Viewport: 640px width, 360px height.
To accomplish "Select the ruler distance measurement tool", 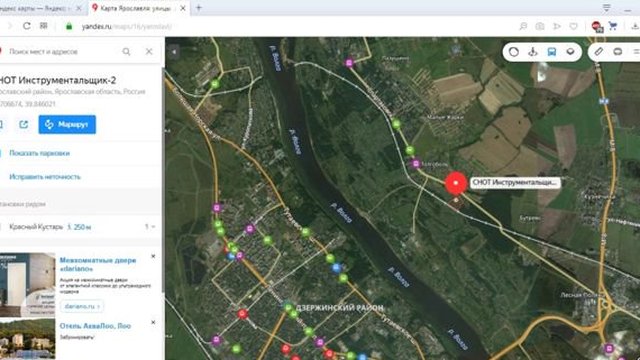I will (598, 51).
